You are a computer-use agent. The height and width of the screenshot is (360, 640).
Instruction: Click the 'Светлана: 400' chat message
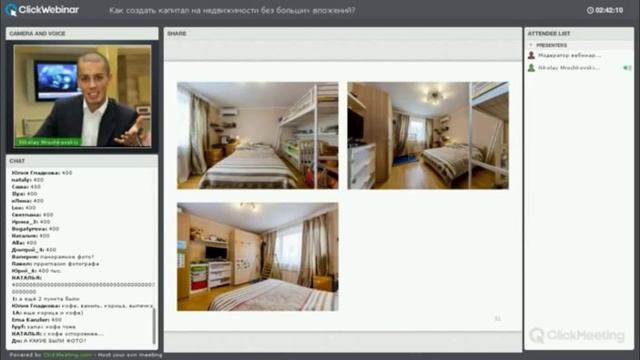(x=33, y=215)
